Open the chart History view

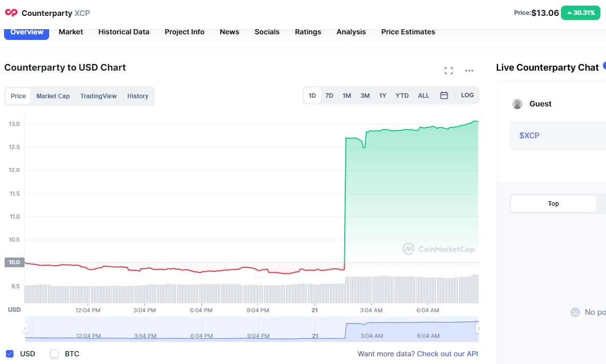click(x=138, y=96)
